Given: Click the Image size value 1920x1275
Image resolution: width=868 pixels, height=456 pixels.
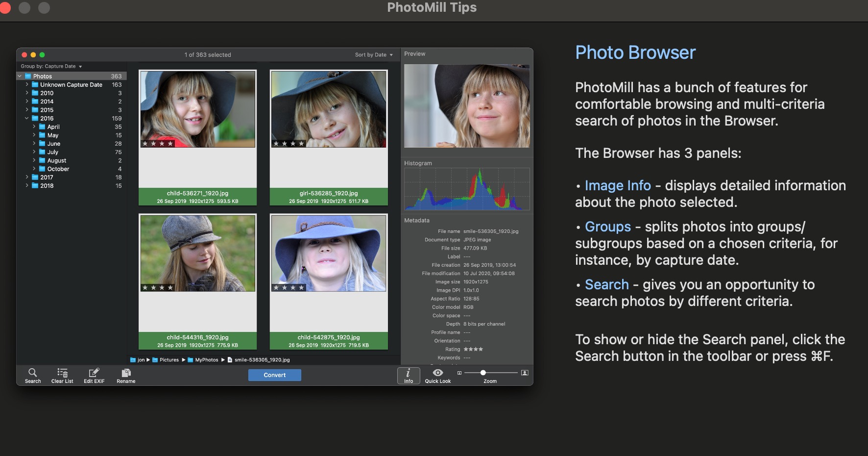Looking at the screenshot, I should tap(476, 282).
